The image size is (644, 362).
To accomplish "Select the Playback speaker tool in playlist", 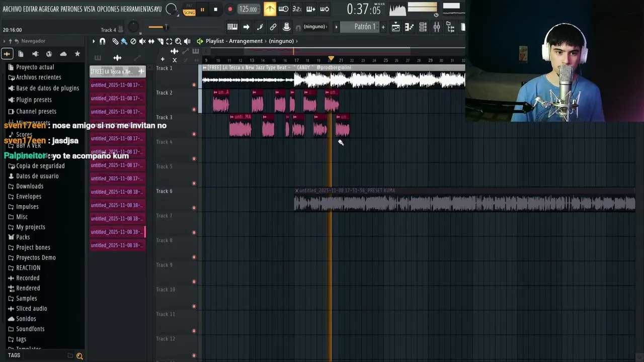I will point(187,41).
